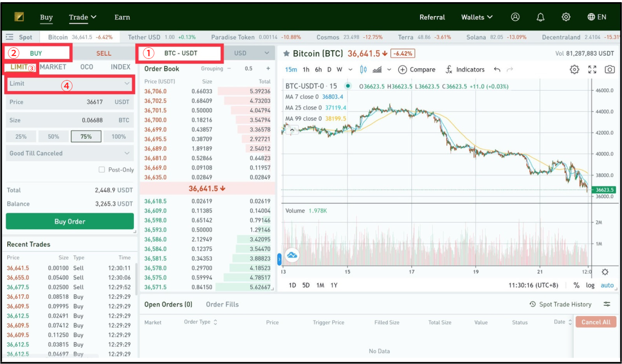Open the Spot hamburger menu icon
Screen dimensions: 622x364
(x=9, y=37)
